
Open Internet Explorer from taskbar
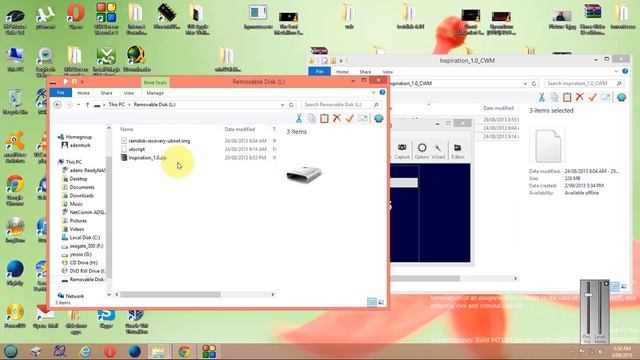85,351
